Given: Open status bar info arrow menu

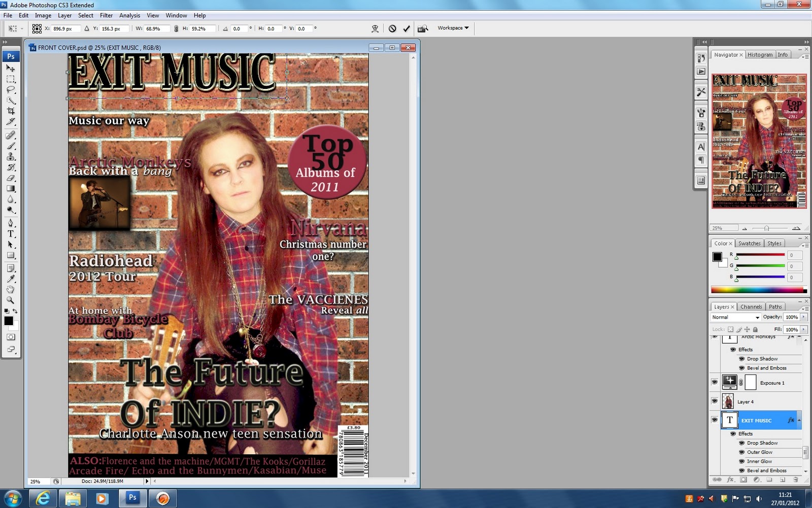Looking at the screenshot, I should point(147,481).
